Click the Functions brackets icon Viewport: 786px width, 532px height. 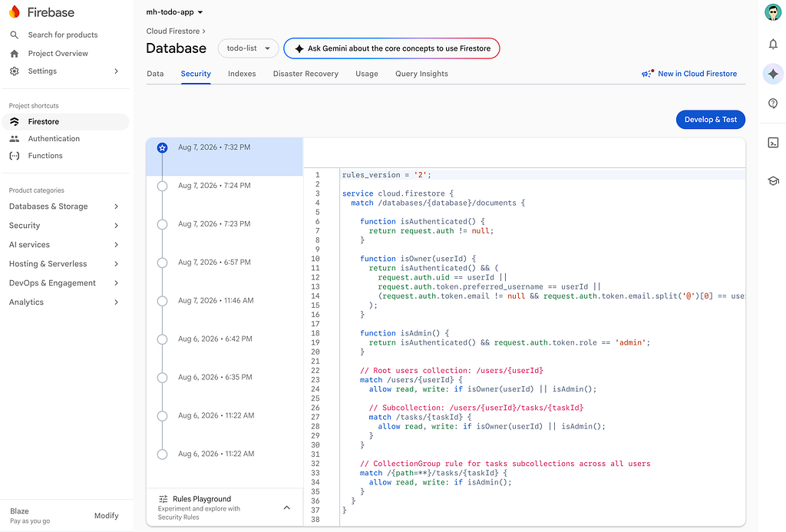point(15,156)
